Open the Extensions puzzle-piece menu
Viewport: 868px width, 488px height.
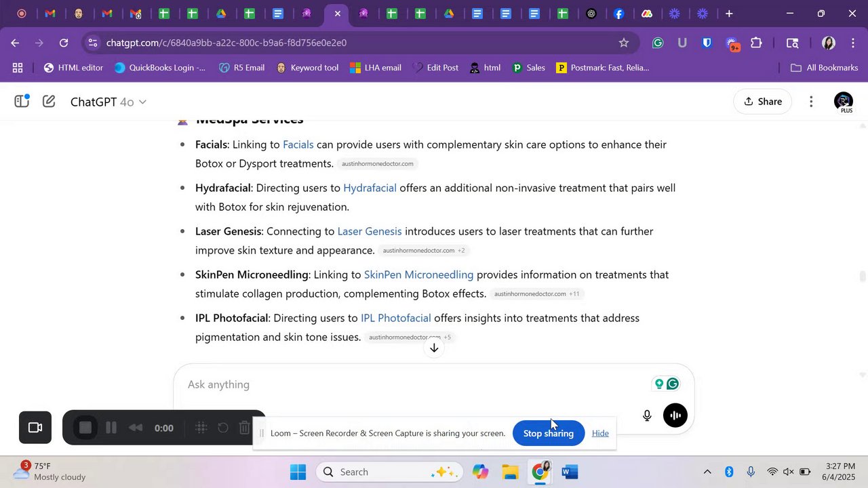756,43
